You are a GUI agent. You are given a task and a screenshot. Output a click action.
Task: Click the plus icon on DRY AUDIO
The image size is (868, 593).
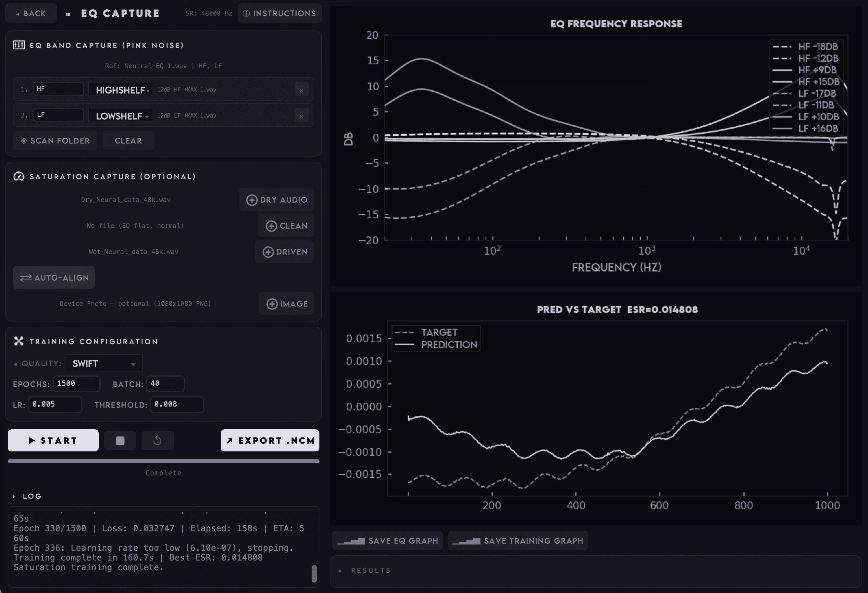pyautogui.click(x=252, y=199)
